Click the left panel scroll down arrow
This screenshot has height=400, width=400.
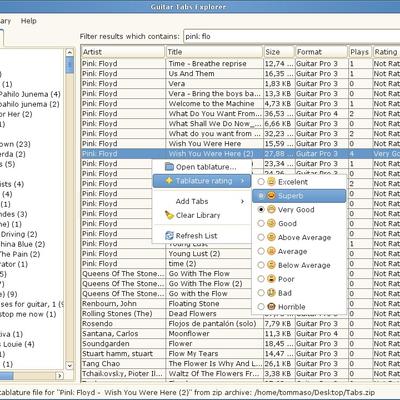coord(69,365)
